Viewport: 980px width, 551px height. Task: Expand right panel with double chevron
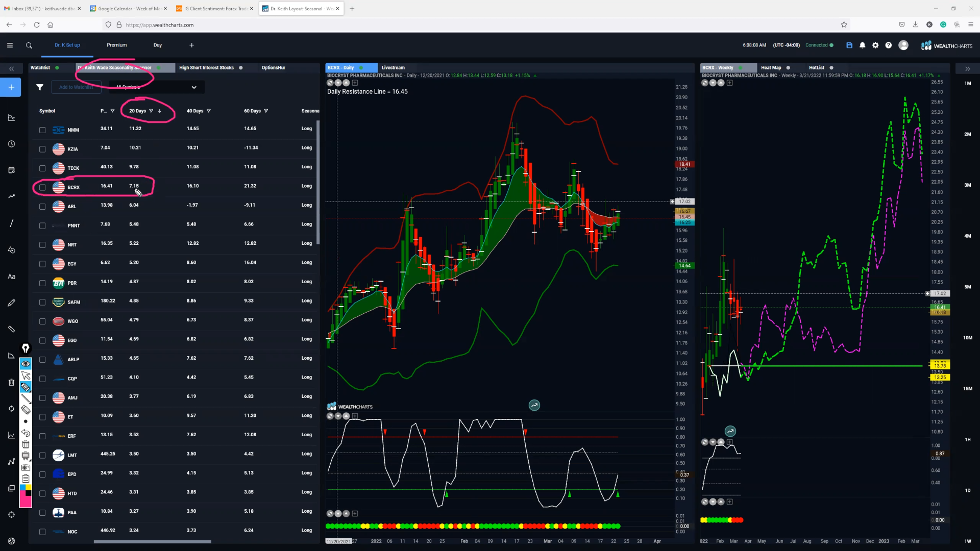click(967, 68)
